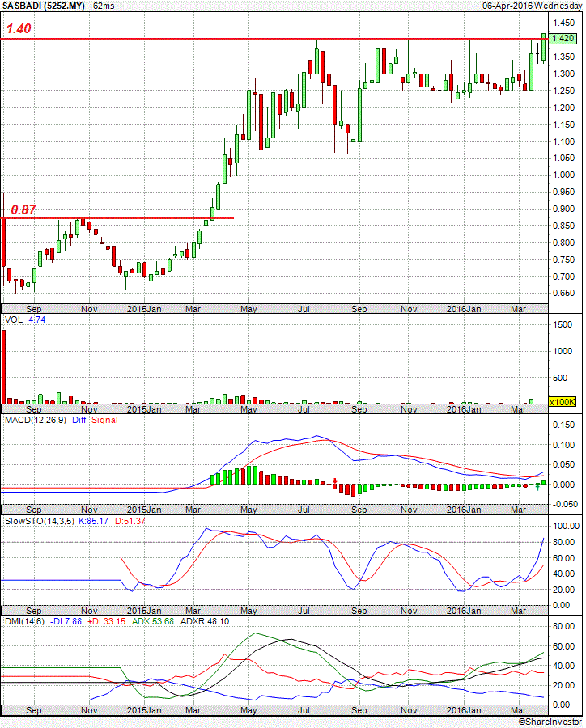
Task: Click the May label on MACD panel axis
Action: (248, 510)
